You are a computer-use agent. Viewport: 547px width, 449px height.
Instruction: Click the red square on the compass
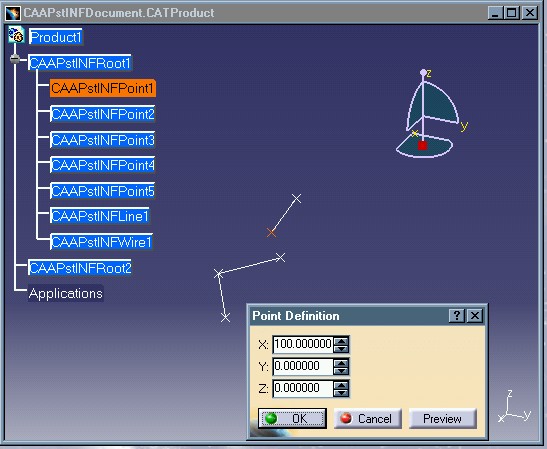point(422,145)
